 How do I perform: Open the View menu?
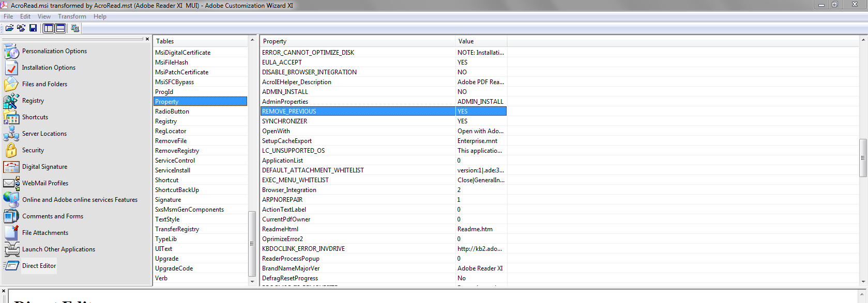point(44,17)
